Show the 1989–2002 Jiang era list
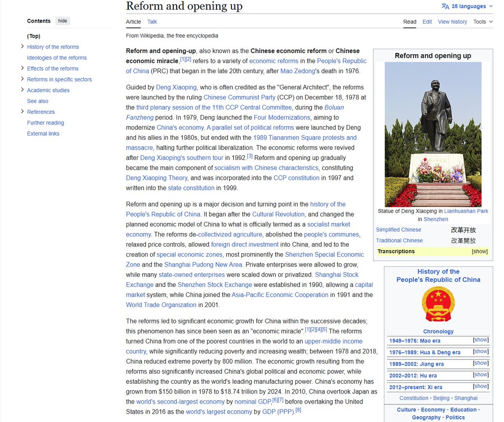 pyautogui.click(x=481, y=363)
